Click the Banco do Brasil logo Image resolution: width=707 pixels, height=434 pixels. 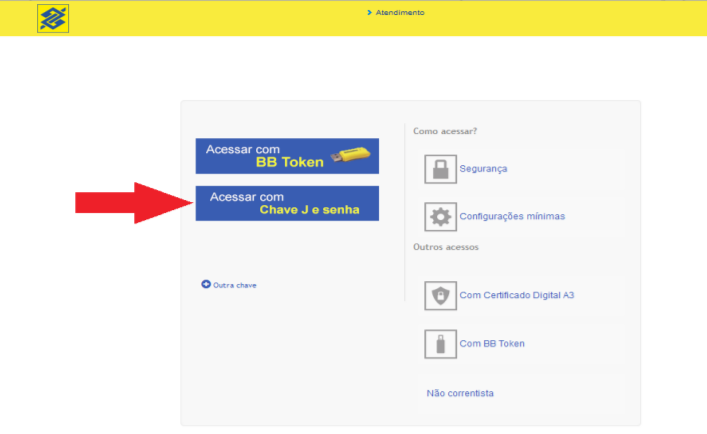click(x=53, y=18)
